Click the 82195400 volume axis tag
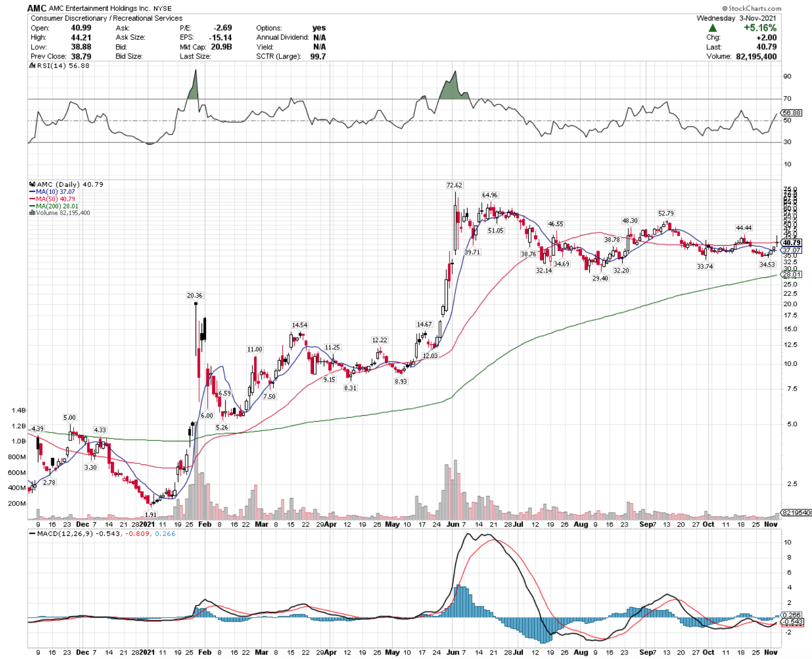Image resolution: width=812 pixels, height=659 pixels. pos(797,513)
